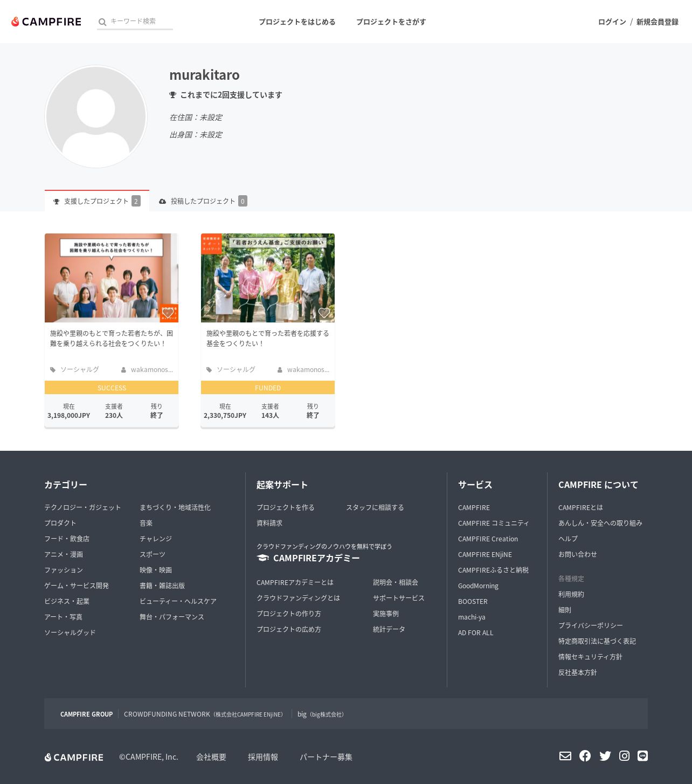This screenshot has height=784, width=692.
Task: Open プライバシーポリシー link
Action: coord(591,625)
